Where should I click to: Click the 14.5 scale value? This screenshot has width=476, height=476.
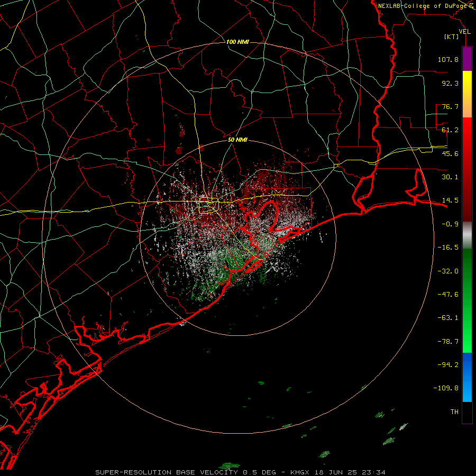pos(450,200)
